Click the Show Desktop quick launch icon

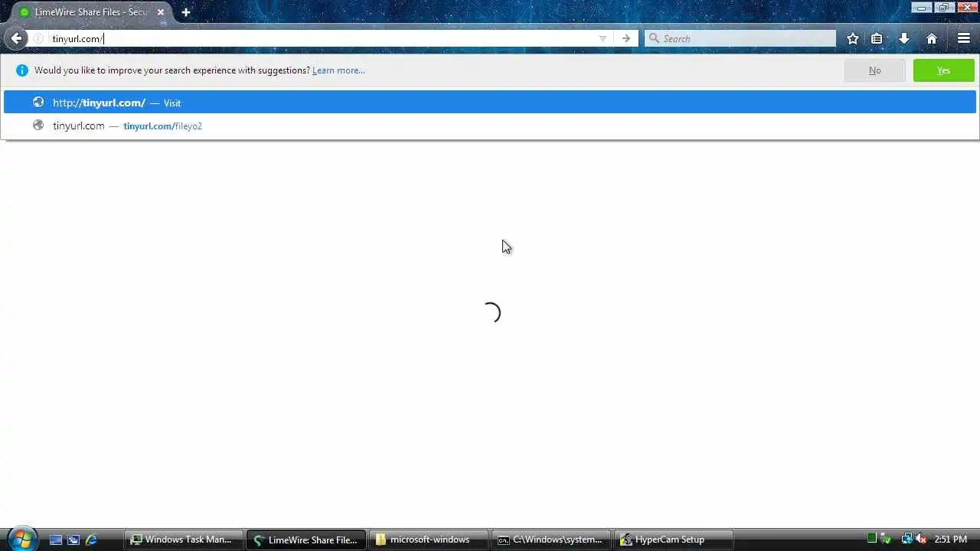(x=56, y=540)
